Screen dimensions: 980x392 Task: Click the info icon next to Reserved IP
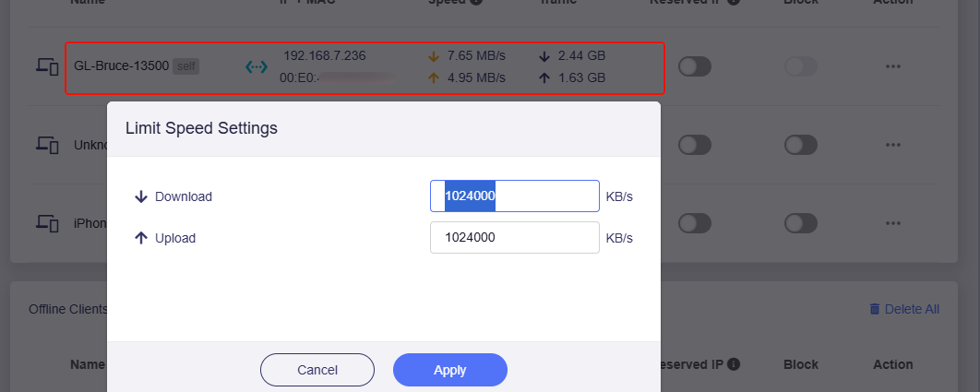(x=734, y=364)
